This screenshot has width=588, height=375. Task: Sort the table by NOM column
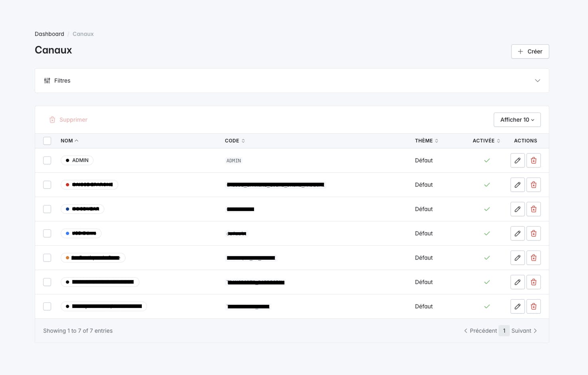click(x=70, y=141)
